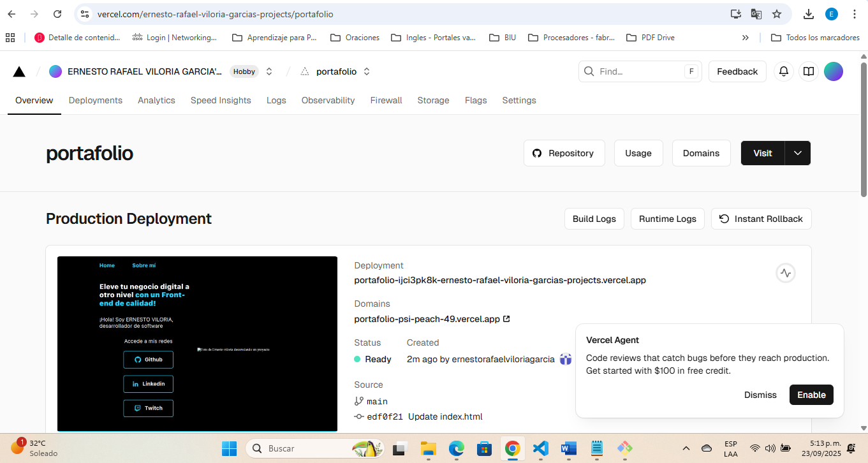
Task: Open the deployment URL portafolio-ijci3pk8k link
Action: 500,280
